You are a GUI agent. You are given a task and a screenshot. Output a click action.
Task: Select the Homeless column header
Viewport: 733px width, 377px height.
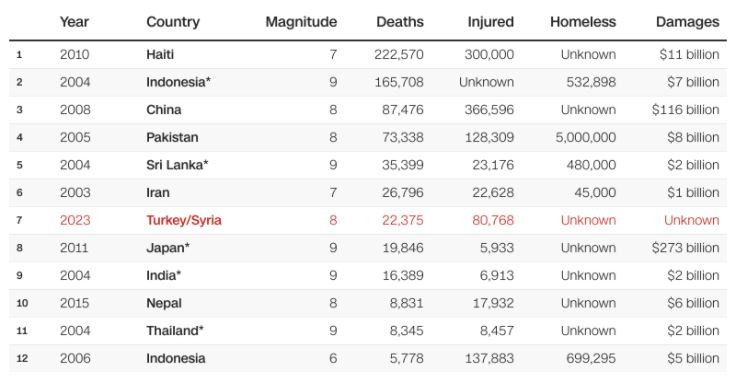click(583, 22)
